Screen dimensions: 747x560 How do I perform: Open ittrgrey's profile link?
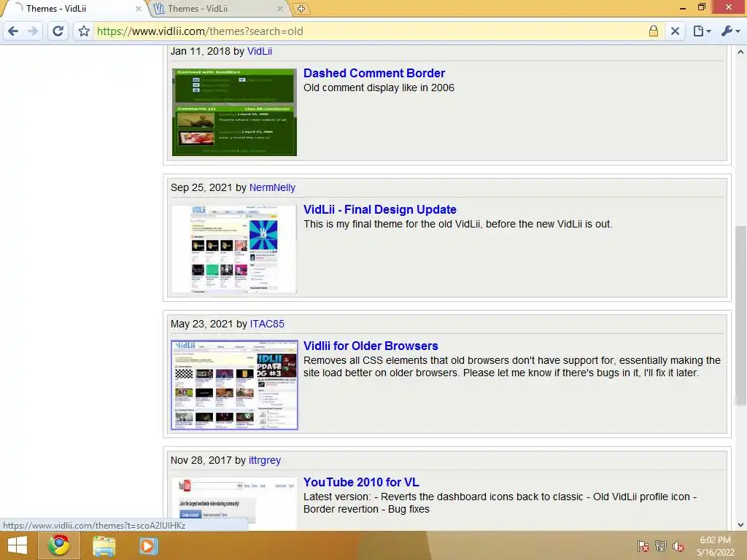click(x=264, y=461)
